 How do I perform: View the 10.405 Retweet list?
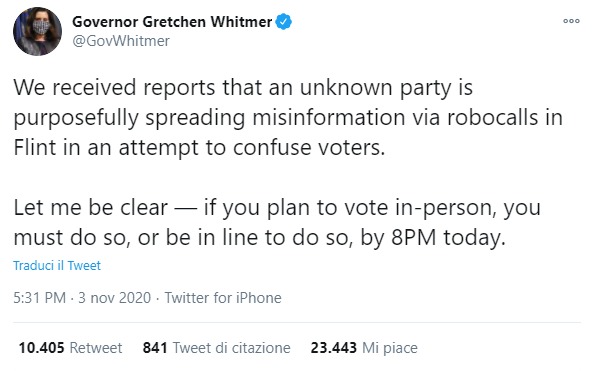coord(70,348)
